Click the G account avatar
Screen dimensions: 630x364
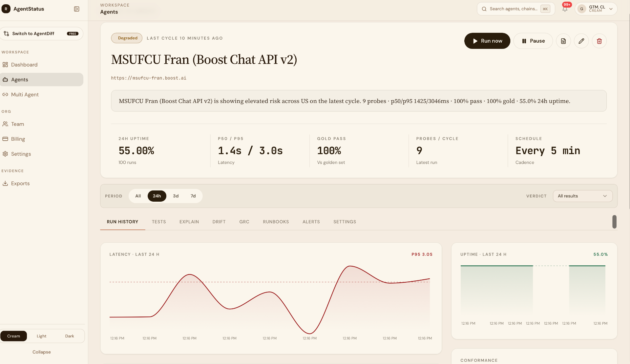point(582,9)
